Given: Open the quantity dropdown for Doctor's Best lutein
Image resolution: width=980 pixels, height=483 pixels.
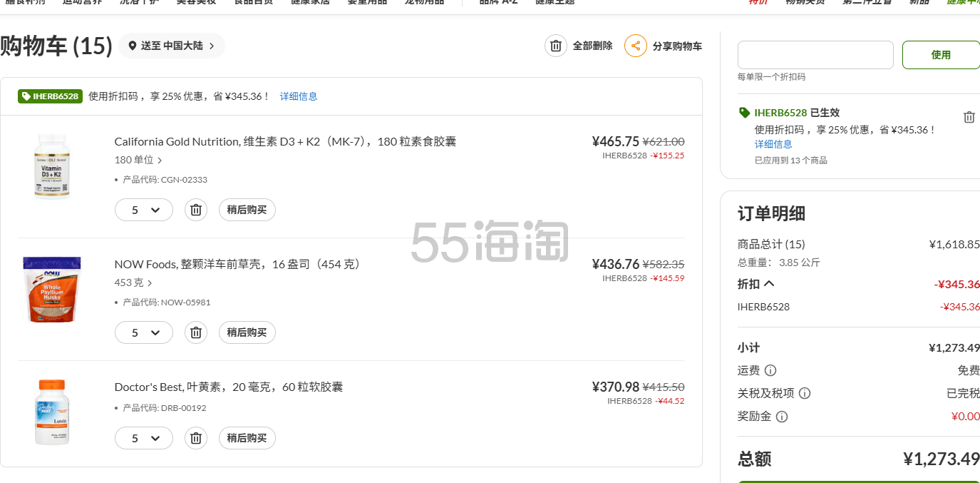Looking at the screenshot, I should tap(144, 438).
